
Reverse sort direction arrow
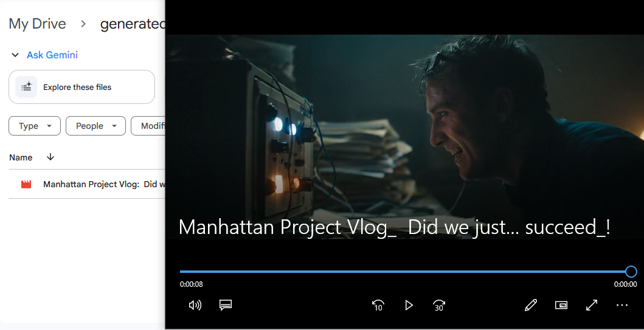click(50, 157)
